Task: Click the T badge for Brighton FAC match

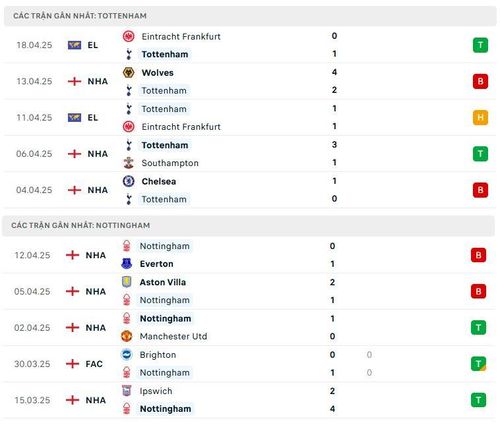Action: (478, 364)
